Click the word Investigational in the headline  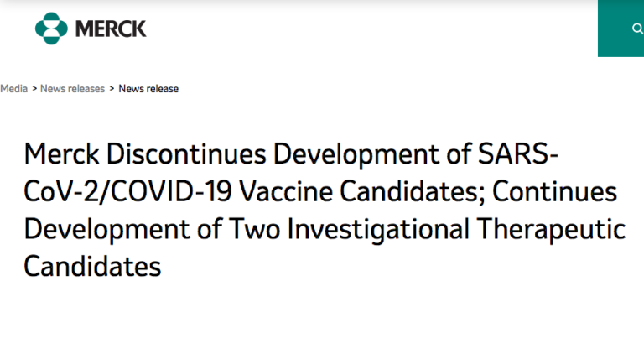[x=378, y=229]
